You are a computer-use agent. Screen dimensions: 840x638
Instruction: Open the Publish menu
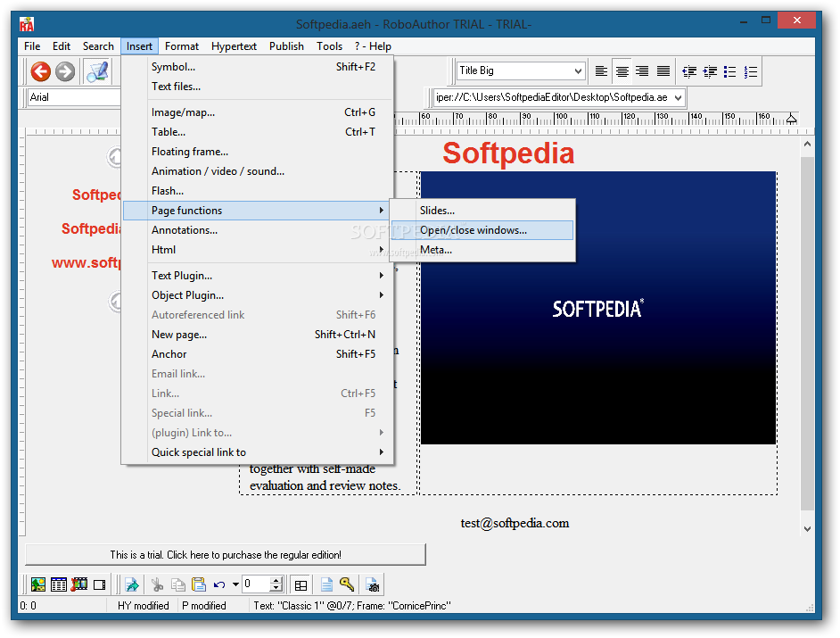pyautogui.click(x=286, y=46)
